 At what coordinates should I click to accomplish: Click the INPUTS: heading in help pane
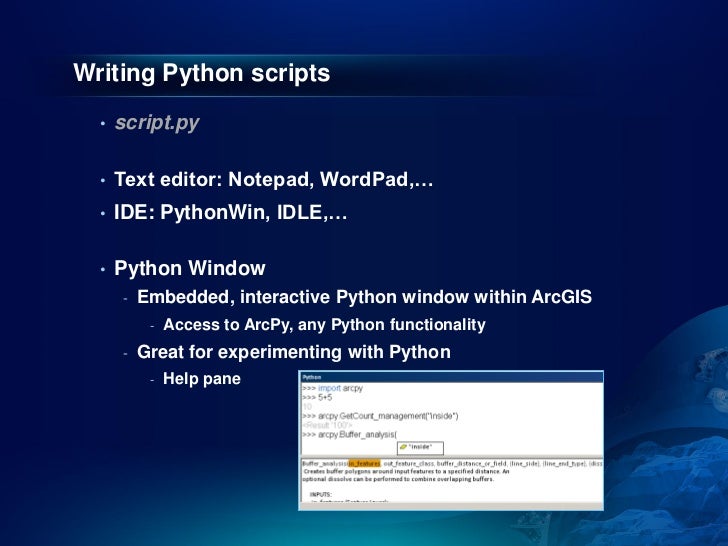point(321,495)
